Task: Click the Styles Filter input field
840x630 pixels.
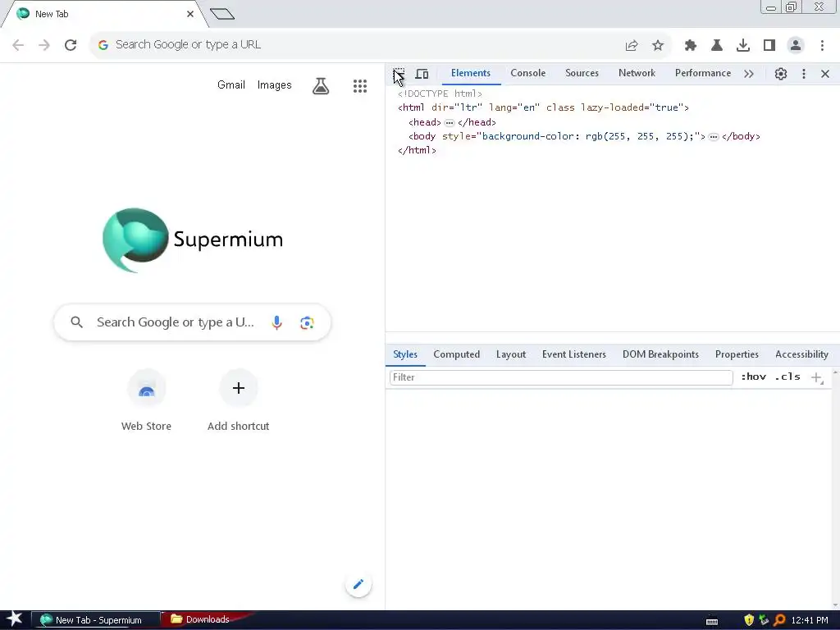Action: (x=561, y=377)
